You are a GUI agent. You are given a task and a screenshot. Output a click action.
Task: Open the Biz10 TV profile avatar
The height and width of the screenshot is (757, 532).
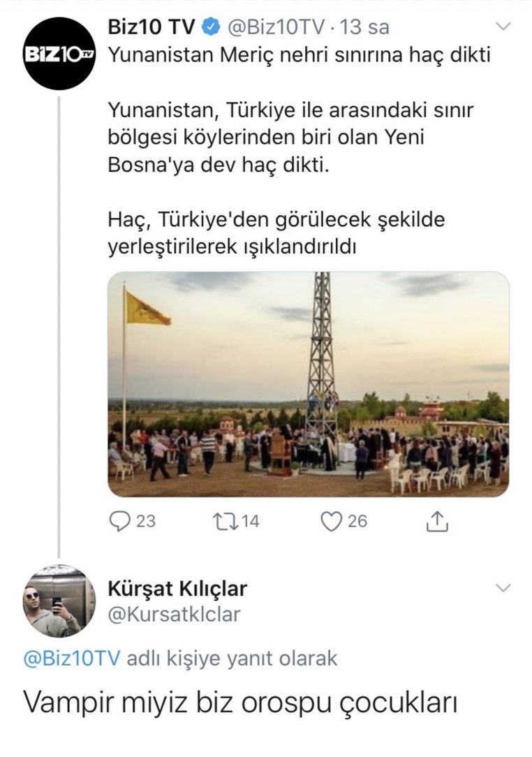58,54
